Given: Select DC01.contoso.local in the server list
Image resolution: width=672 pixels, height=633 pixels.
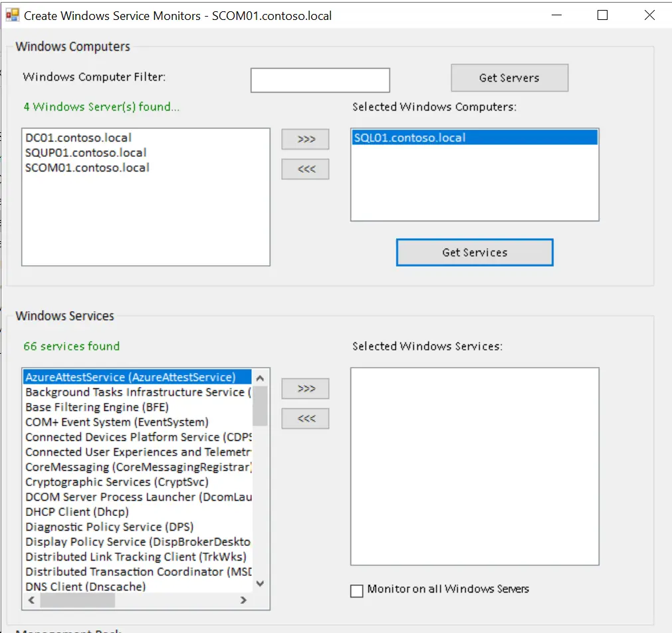Looking at the screenshot, I should coord(78,138).
